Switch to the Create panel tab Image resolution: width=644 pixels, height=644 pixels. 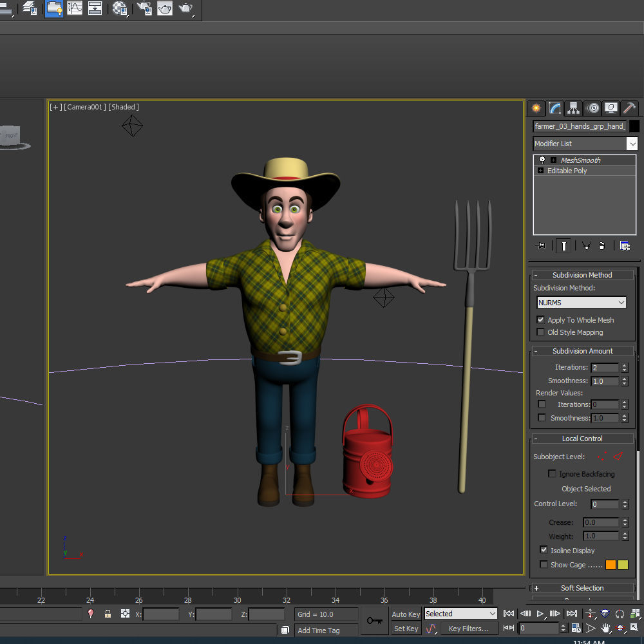[536, 108]
